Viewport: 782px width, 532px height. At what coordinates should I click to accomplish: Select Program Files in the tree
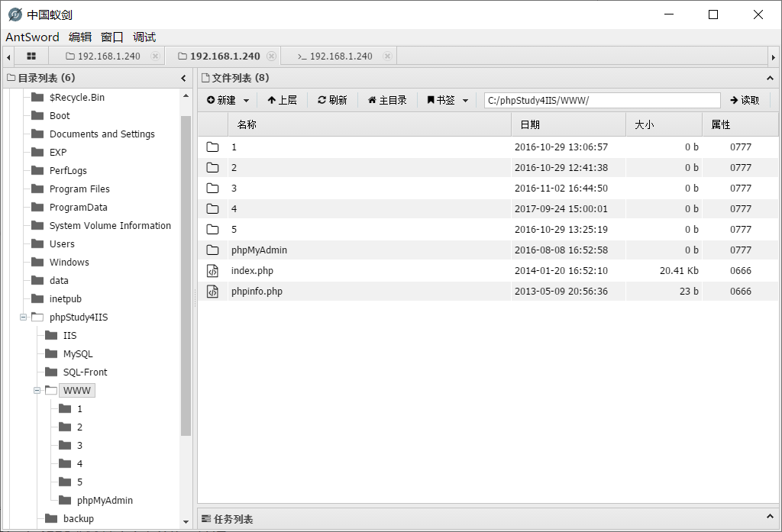(79, 189)
